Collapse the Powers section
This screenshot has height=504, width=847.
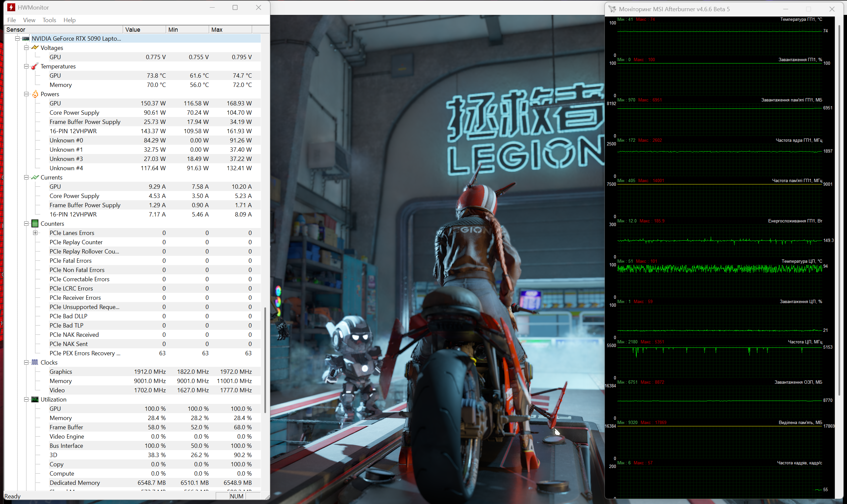(x=26, y=94)
